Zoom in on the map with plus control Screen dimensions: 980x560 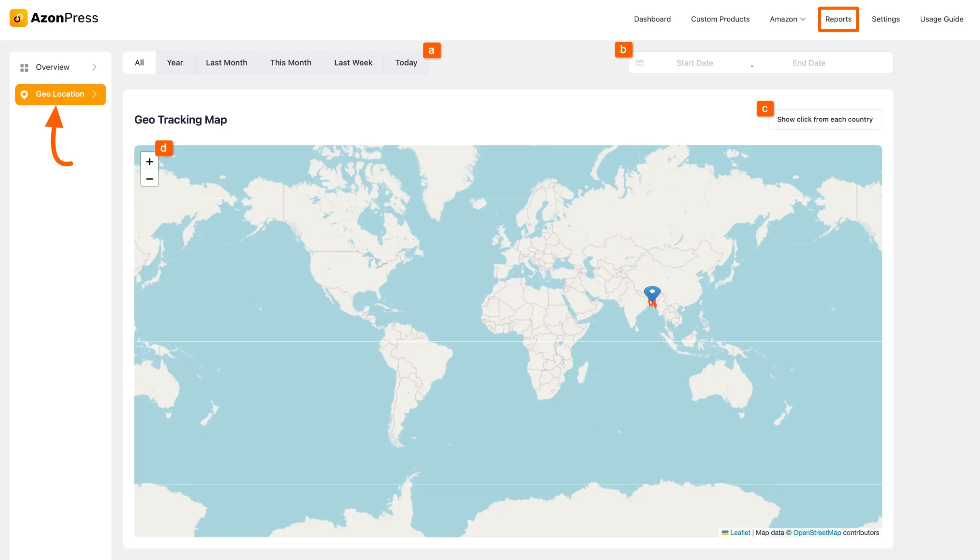[x=150, y=161]
